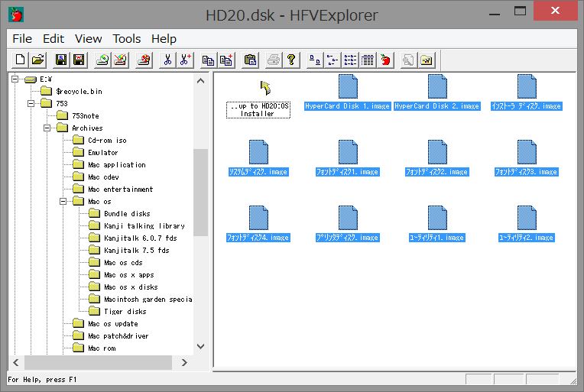Click the tree horizontal scroll right arrow
The height and width of the screenshot is (392, 584).
(x=184, y=362)
